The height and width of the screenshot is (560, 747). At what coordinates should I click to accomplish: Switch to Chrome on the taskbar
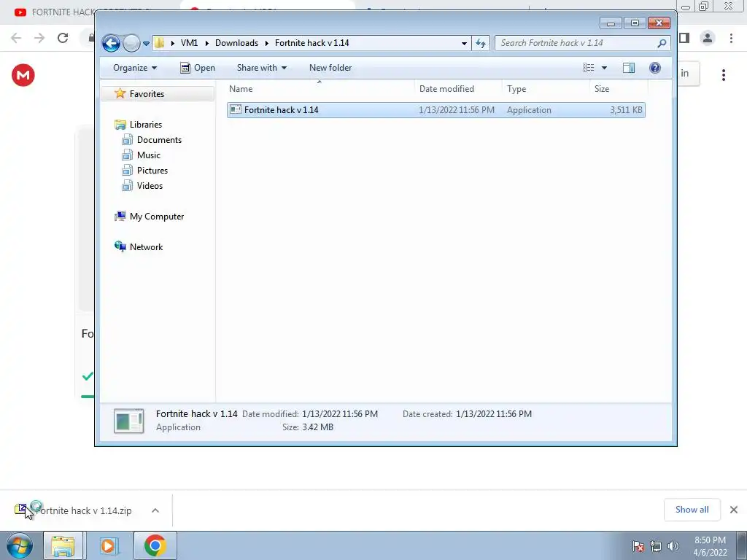(x=155, y=545)
